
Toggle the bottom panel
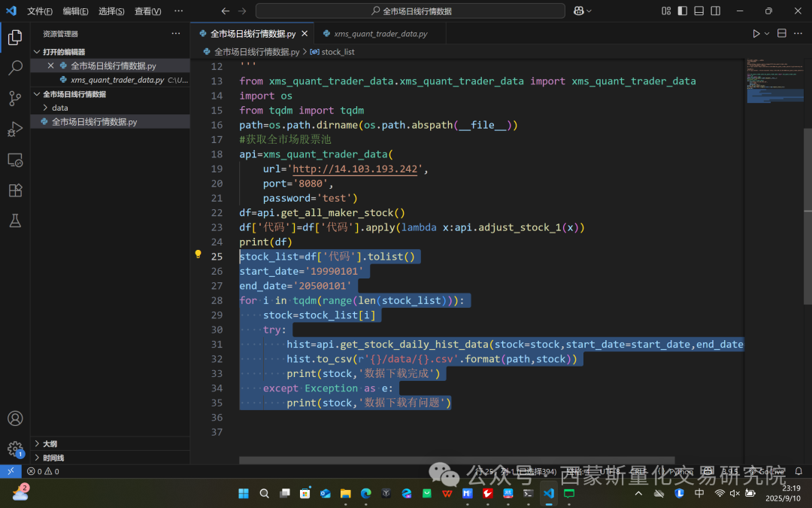click(x=699, y=11)
